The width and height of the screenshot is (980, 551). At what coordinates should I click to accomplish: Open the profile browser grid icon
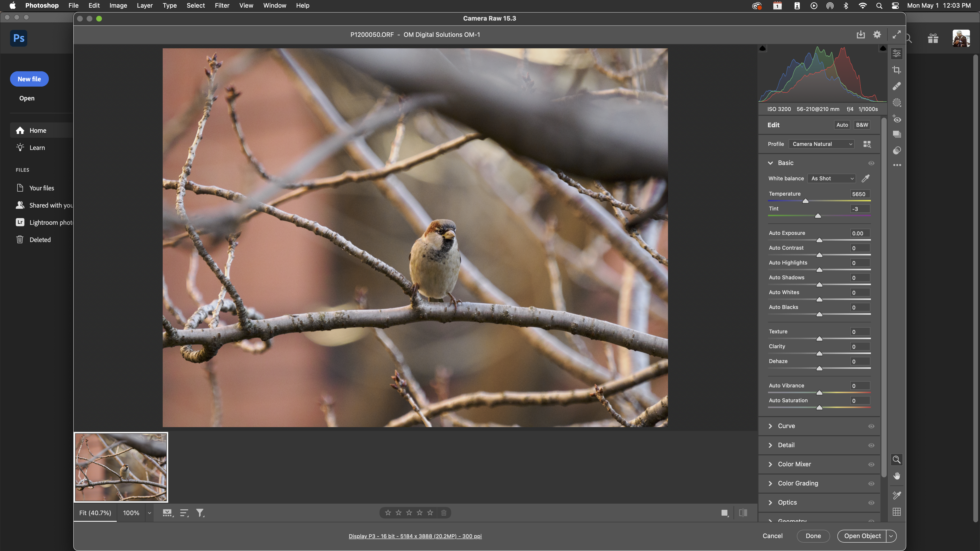(867, 144)
